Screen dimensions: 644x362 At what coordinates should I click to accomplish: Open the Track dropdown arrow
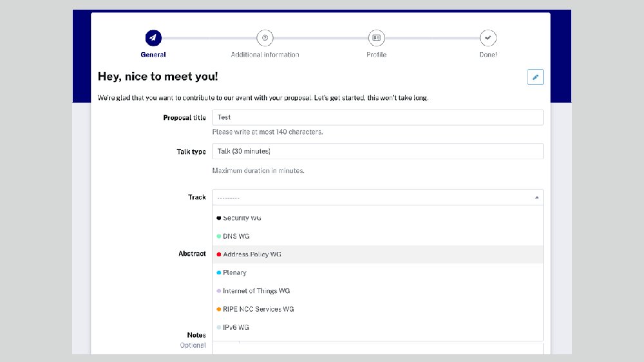click(536, 198)
